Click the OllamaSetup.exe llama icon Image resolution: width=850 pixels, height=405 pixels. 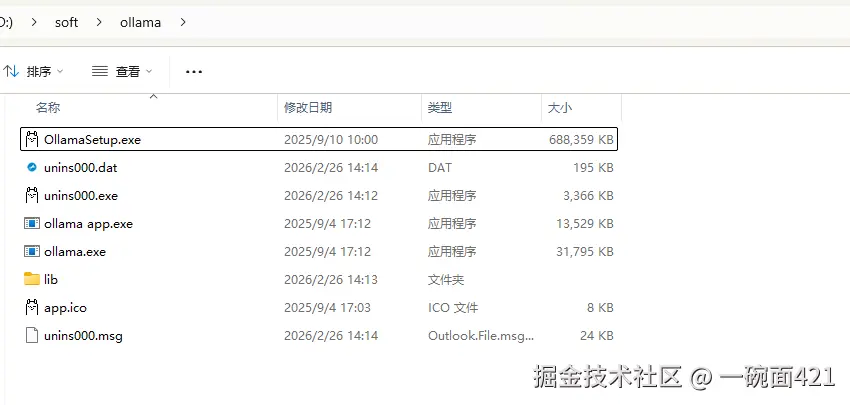(x=32, y=139)
